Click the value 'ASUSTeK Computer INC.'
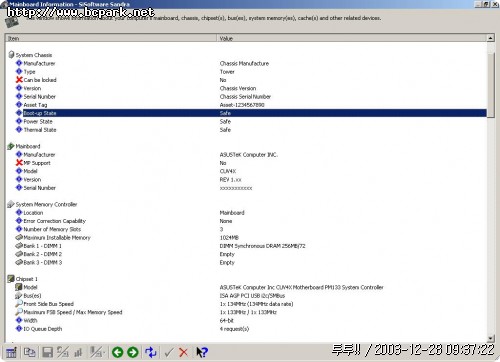This screenshot has height=362, width=500. tap(249, 155)
